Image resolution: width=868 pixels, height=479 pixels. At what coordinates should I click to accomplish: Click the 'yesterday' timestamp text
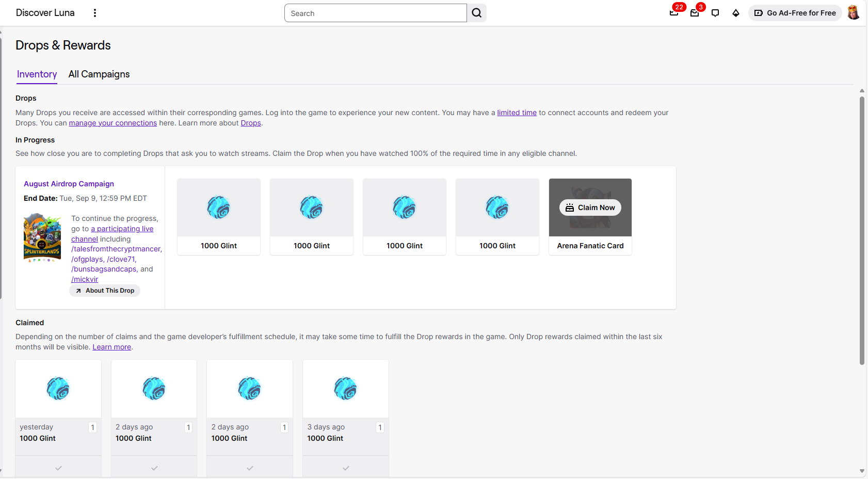pyautogui.click(x=37, y=427)
